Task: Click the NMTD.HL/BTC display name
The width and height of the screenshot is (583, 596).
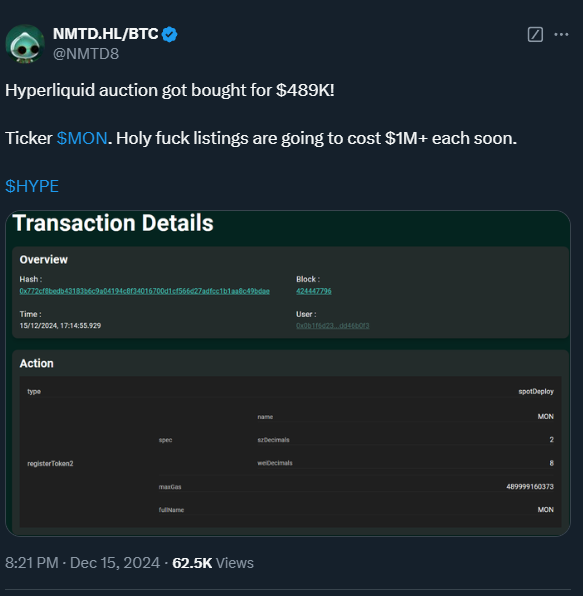Action: point(106,34)
